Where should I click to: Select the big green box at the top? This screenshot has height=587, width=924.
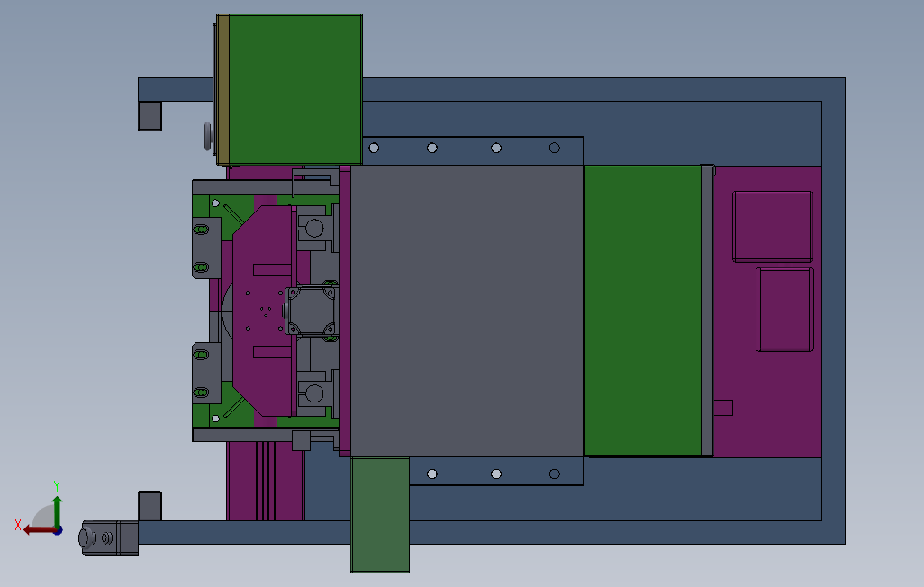(295, 89)
